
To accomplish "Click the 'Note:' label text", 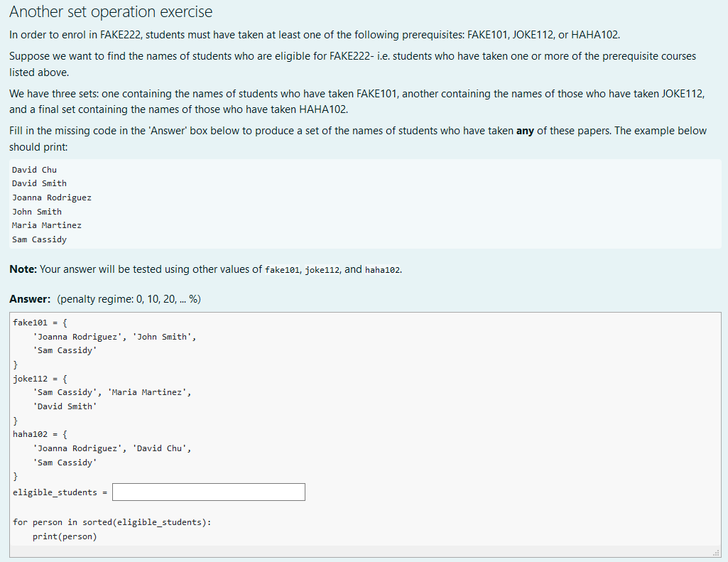I will (23, 269).
